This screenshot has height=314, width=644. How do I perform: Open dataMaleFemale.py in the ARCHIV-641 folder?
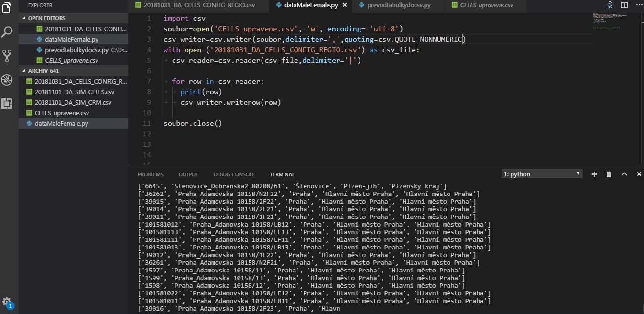pyautogui.click(x=74, y=123)
